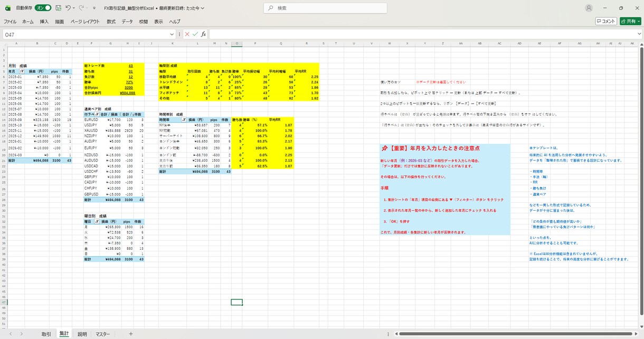Click the Insert Function fx icon
Screen dimensions: 644x339
[203, 34]
